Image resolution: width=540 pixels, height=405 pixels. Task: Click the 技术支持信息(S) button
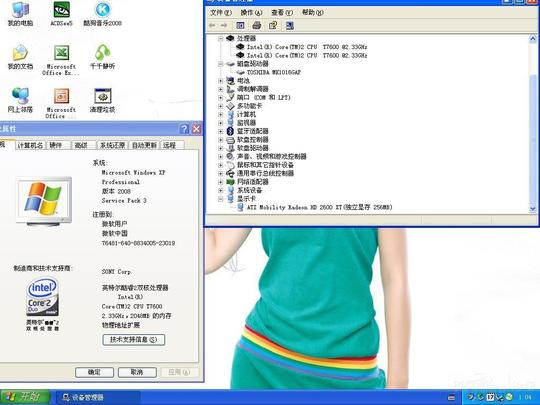(x=134, y=340)
